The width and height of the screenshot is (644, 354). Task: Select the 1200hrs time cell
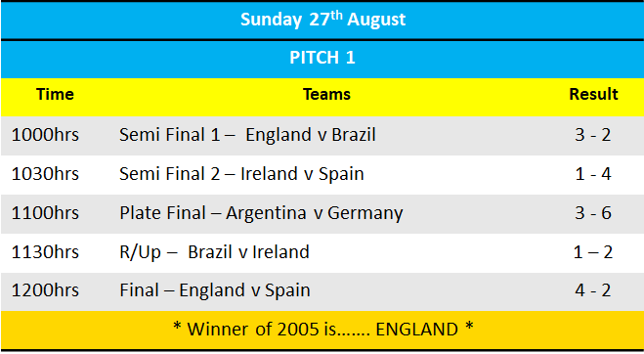point(45,290)
